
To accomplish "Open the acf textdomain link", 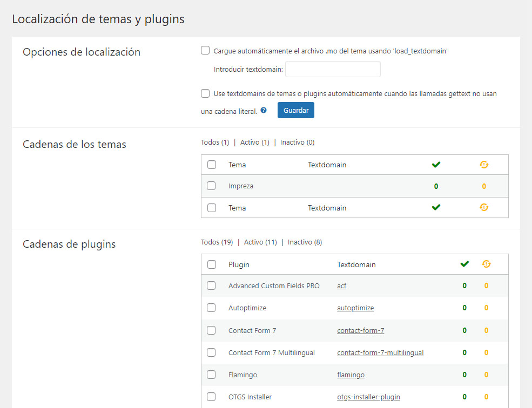I will coord(342,286).
